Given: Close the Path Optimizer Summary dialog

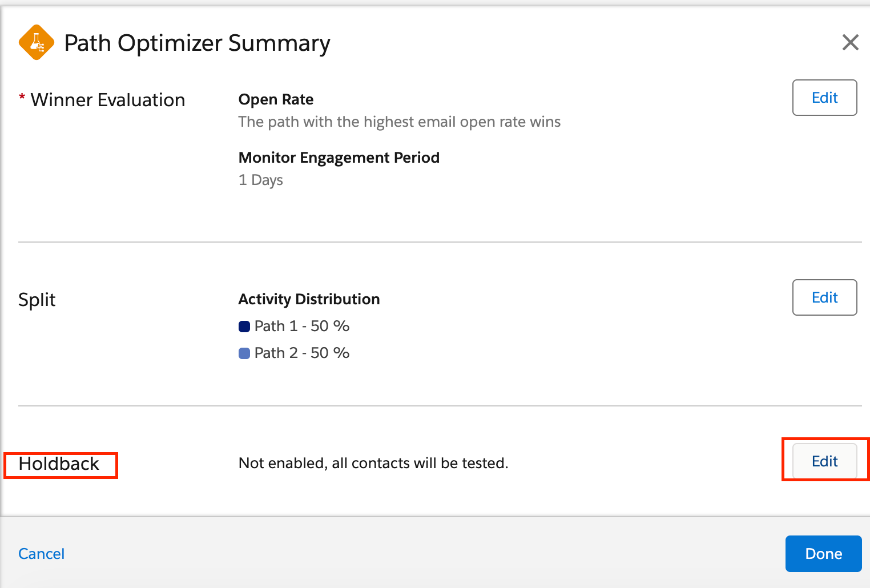Looking at the screenshot, I should point(850,42).
